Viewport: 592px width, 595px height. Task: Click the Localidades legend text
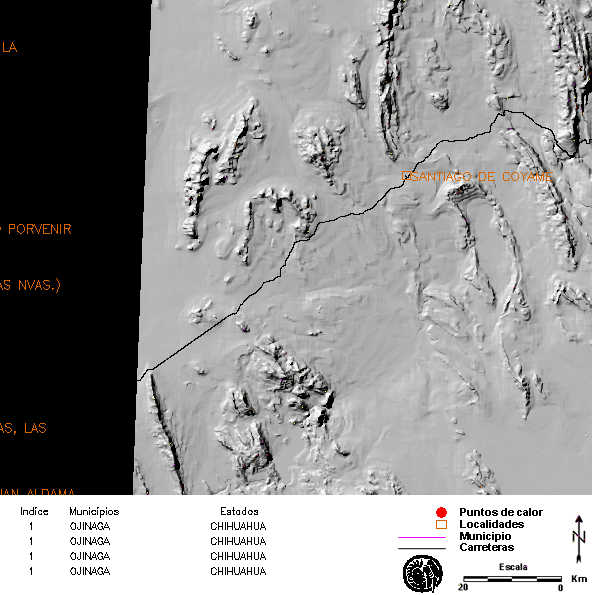(491, 524)
